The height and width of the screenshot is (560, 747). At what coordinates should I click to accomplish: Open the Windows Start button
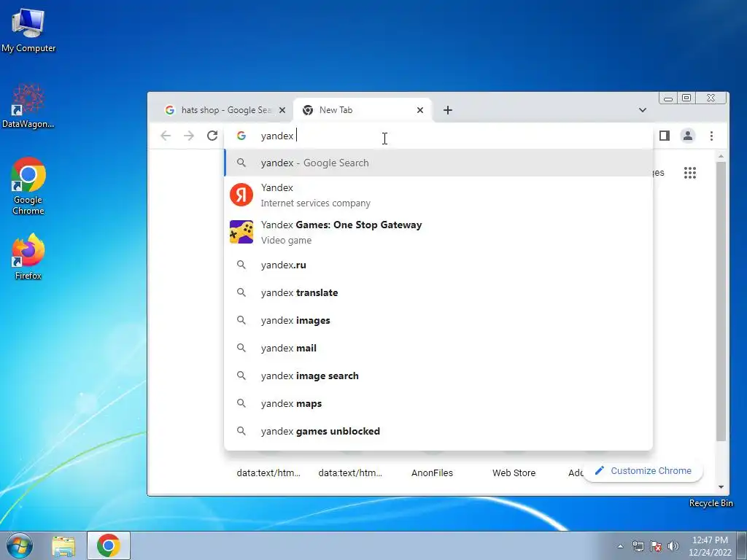(x=20, y=545)
